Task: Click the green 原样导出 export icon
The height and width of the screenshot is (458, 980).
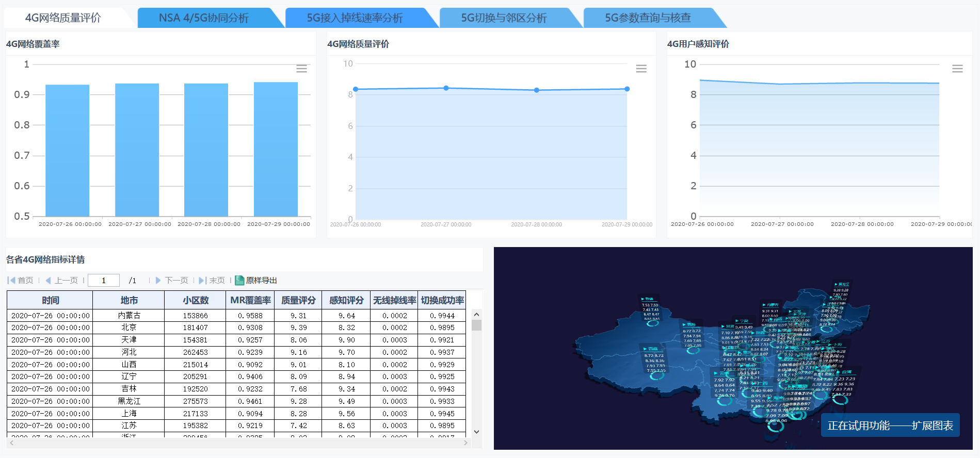Action: click(x=239, y=281)
